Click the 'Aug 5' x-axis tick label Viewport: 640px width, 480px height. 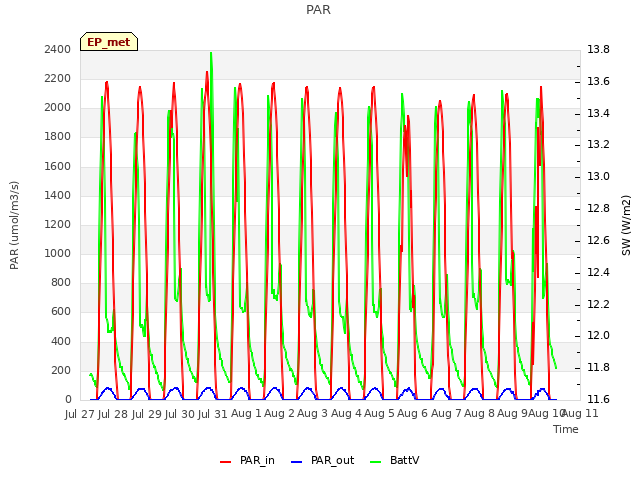[x=379, y=413]
